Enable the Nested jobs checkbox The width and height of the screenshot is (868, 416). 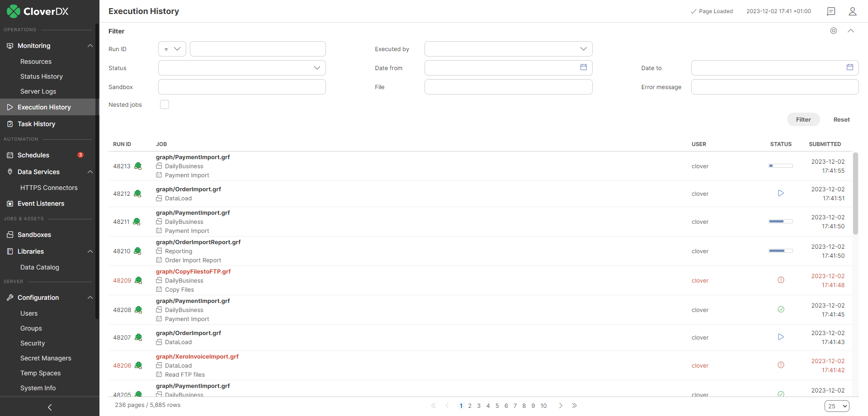165,104
